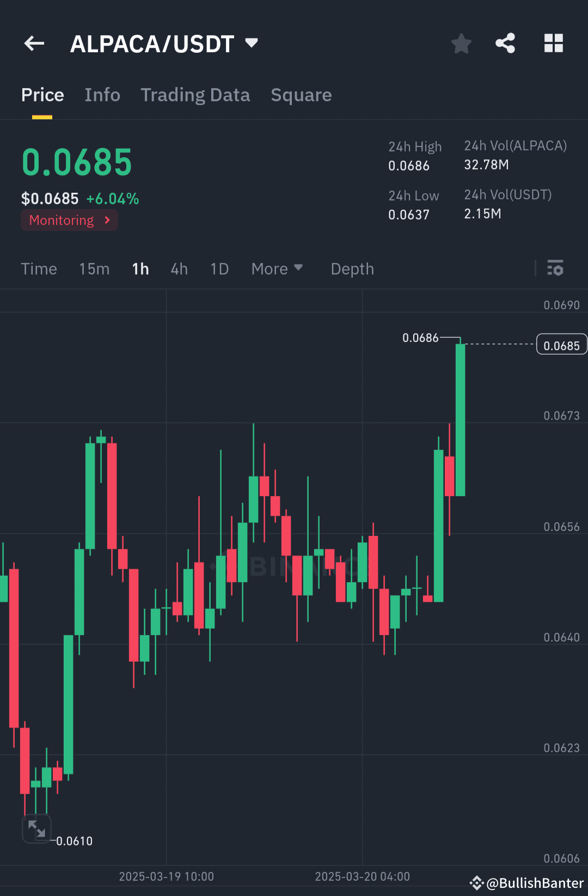Screen dimensions: 588x896
Task: Expand the ALPACA/USDT pair selector
Action: 251,42
